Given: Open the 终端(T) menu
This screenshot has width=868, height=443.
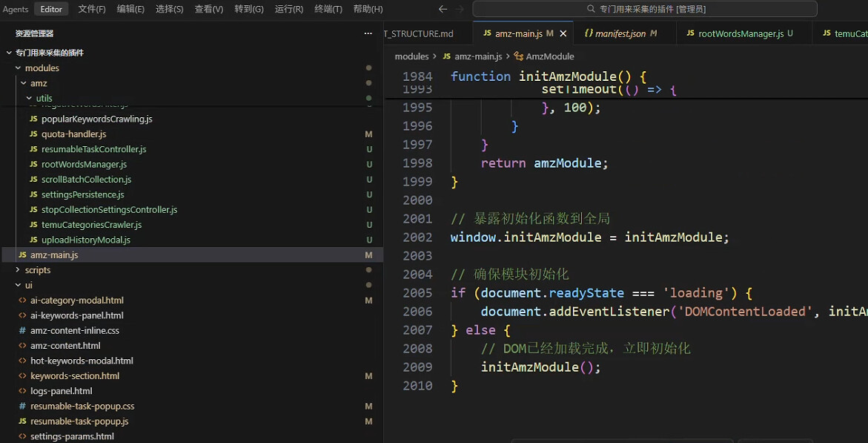Looking at the screenshot, I should [x=328, y=9].
